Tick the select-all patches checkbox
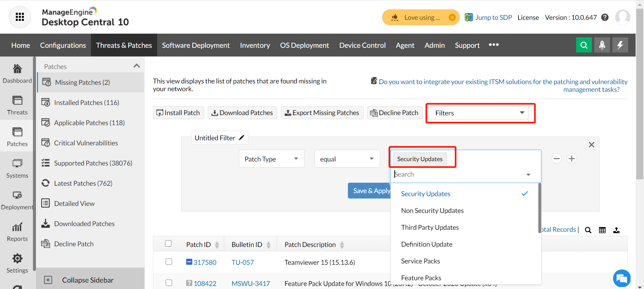The width and height of the screenshot is (644, 289). [168, 244]
